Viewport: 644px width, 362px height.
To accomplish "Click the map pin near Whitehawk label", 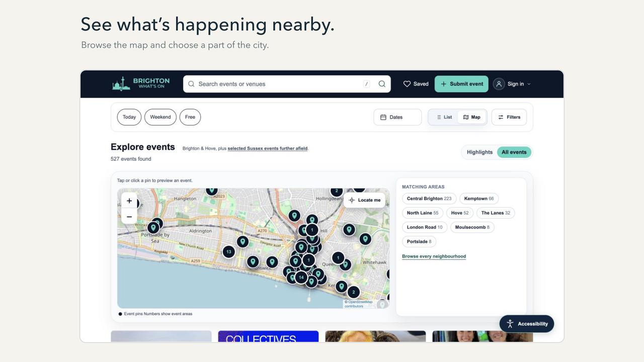I will (366, 239).
